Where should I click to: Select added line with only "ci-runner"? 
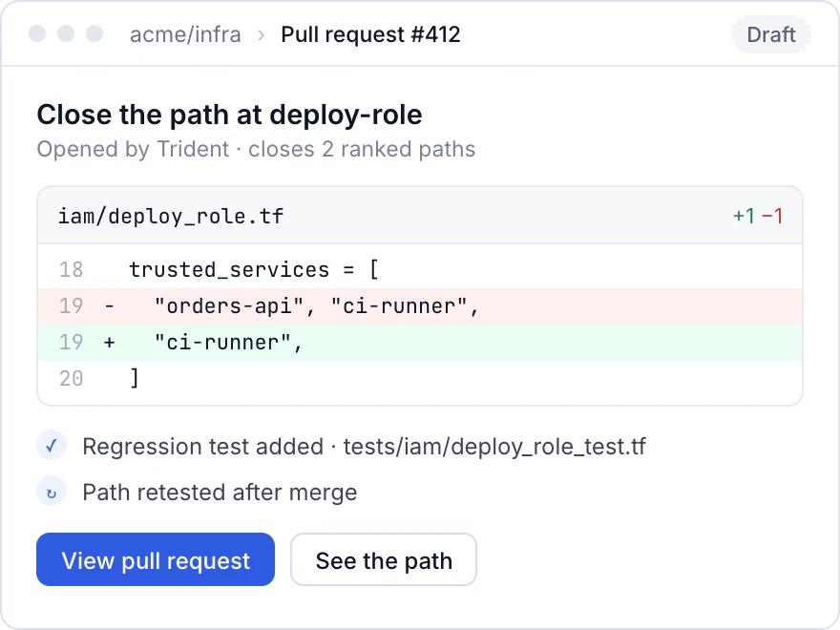[x=420, y=343]
